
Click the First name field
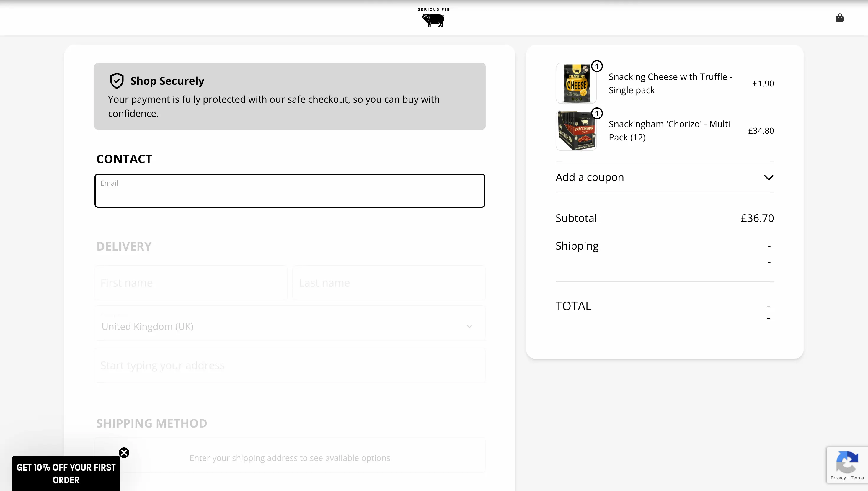(191, 283)
